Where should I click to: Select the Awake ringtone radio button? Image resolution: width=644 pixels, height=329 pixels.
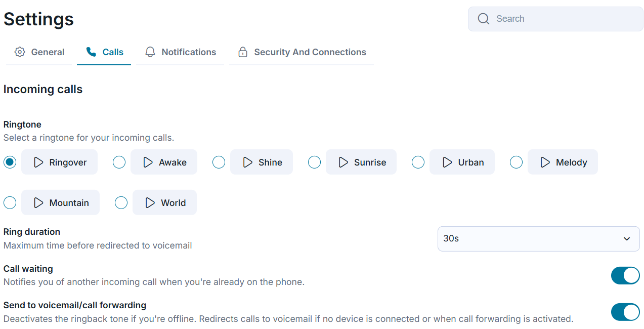pyautogui.click(x=119, y=162)
